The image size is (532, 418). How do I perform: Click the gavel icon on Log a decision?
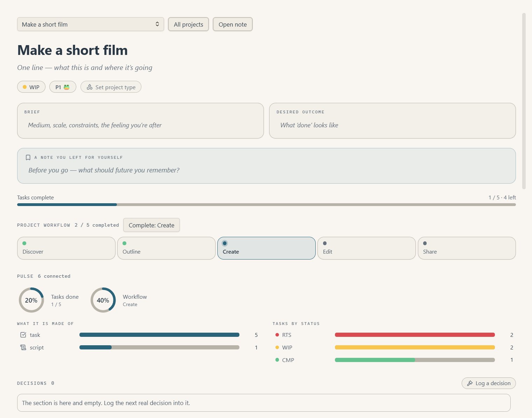point(470,383)
